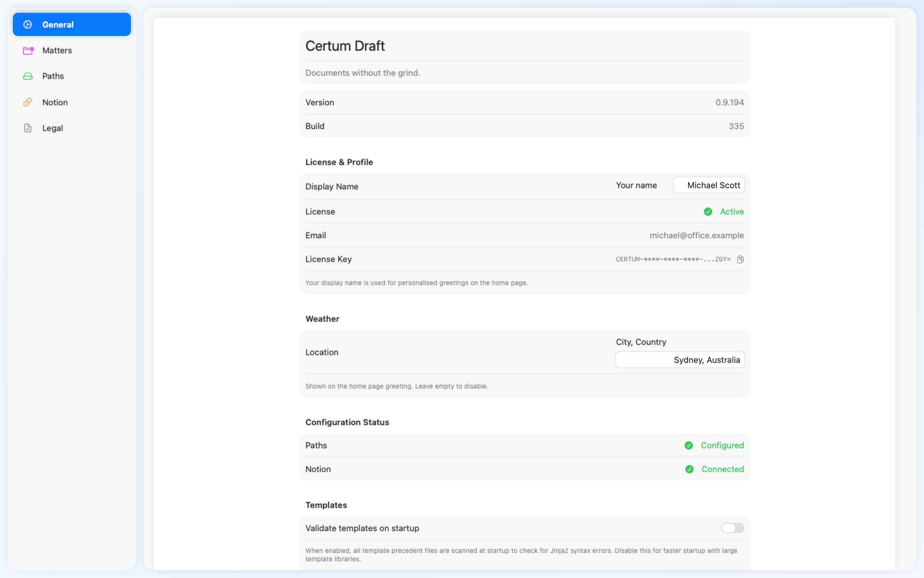Click the Legal document icon
Screen dimensions: 924x578
(28, 128)
